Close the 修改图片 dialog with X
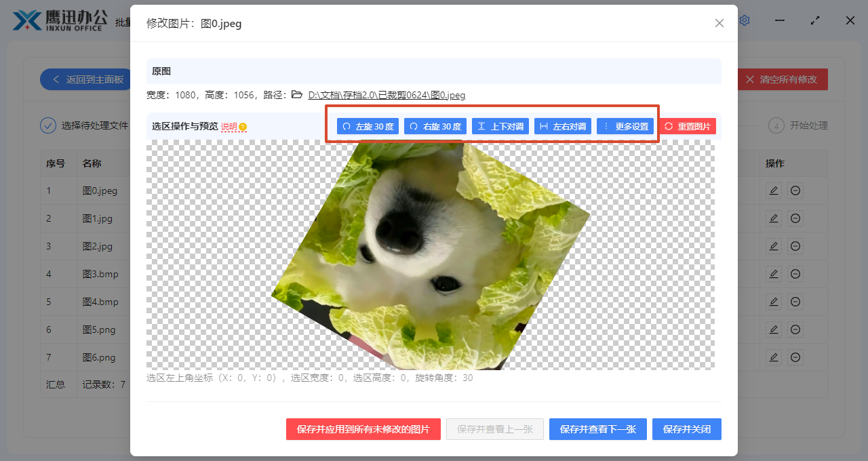Viewport: 868px width, 461px height. [x=719, y=23]
